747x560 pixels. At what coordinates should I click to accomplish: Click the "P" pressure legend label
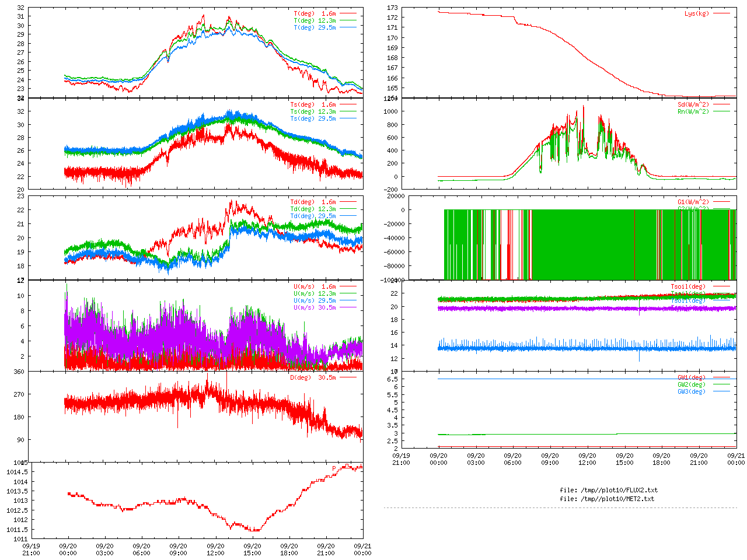tap(334, 468)
